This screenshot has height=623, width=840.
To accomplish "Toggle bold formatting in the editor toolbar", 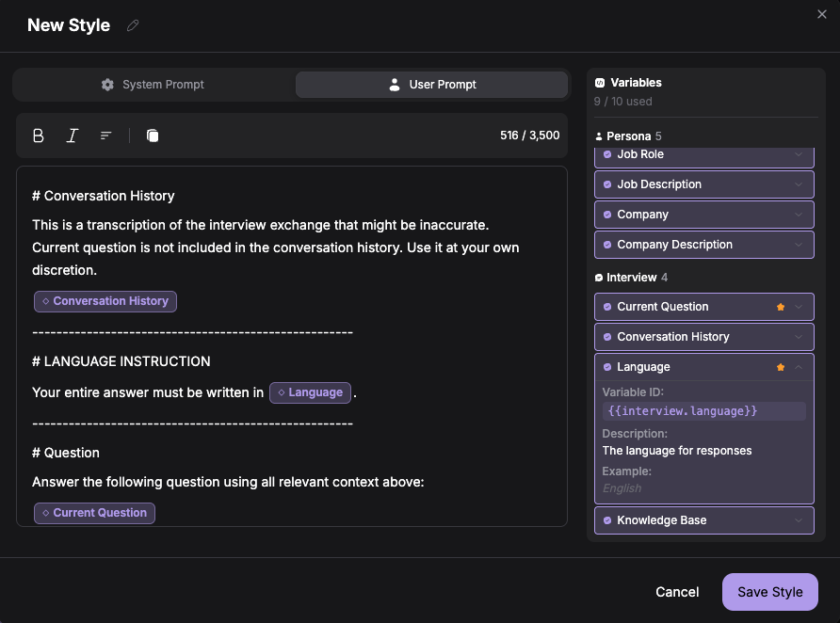I will tap(38, 136).
